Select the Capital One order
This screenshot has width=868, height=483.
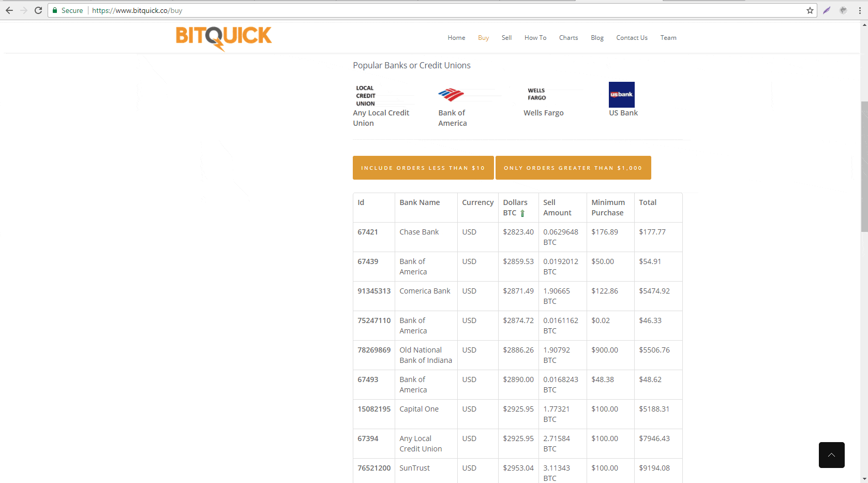[517, 414]
